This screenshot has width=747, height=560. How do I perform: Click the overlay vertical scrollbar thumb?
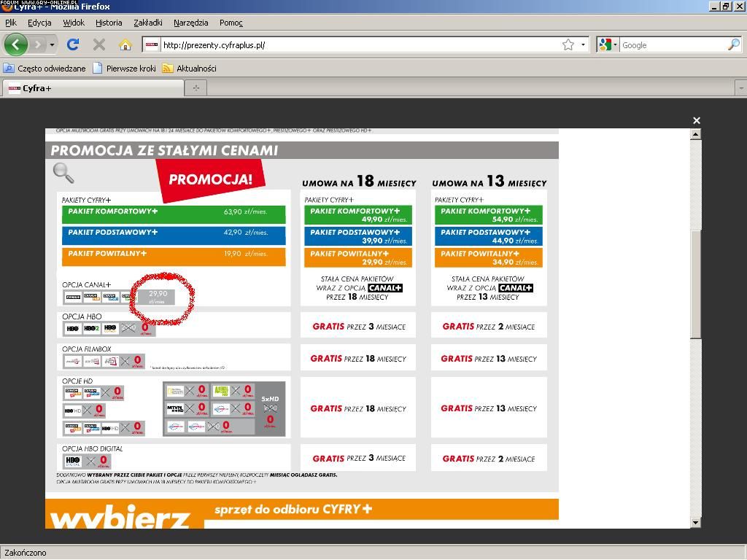[695, 285]
